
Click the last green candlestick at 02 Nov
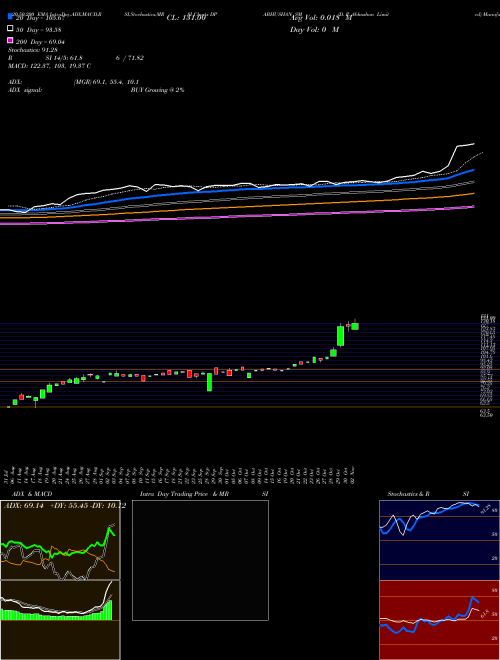355,326
